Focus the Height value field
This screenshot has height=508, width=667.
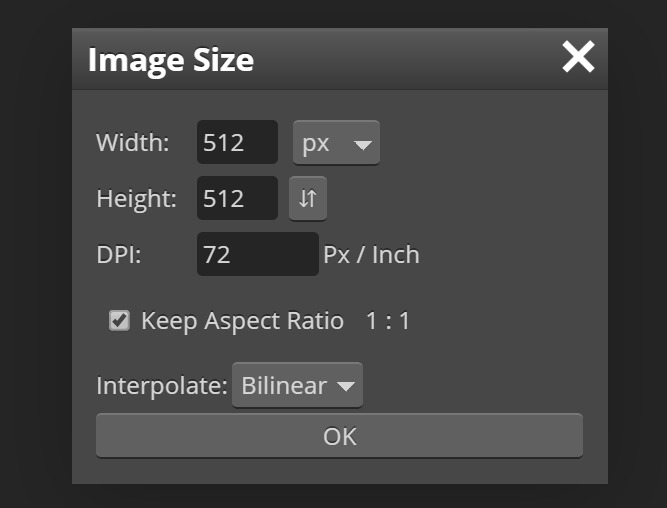pyautogui.click(x=237, y=198)
